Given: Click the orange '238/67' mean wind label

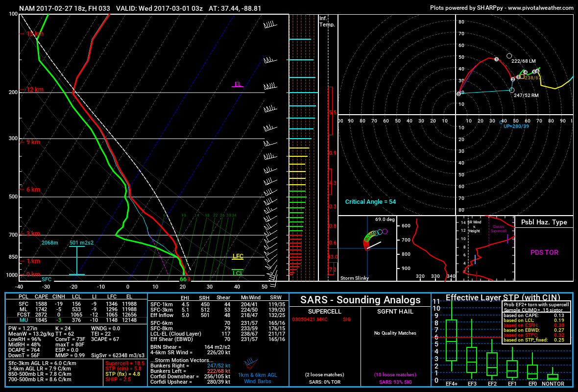Looking at the screenshot, I should pos(532,78).
